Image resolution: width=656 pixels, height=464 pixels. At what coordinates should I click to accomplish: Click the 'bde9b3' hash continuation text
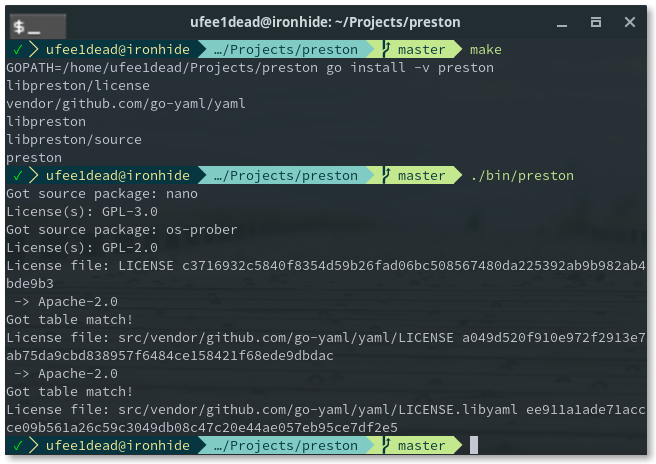[x=30, y=284]
